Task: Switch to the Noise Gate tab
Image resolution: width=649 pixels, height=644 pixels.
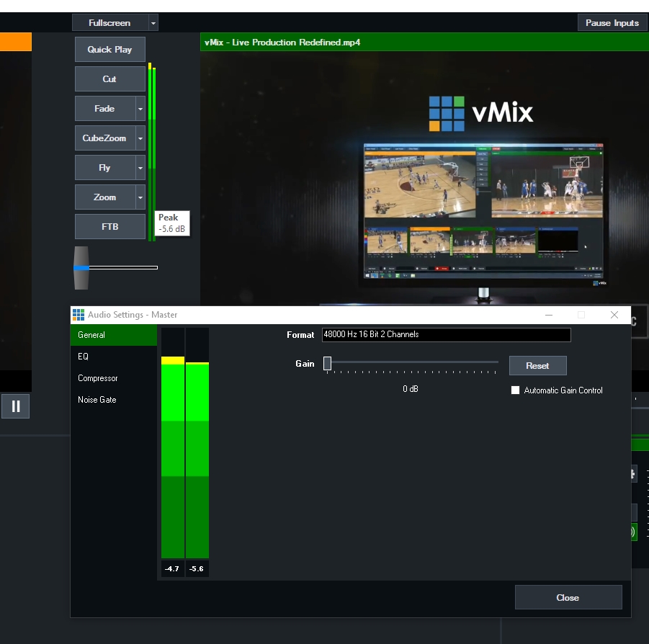Action: pyautogui.click(x=113, y=399)
